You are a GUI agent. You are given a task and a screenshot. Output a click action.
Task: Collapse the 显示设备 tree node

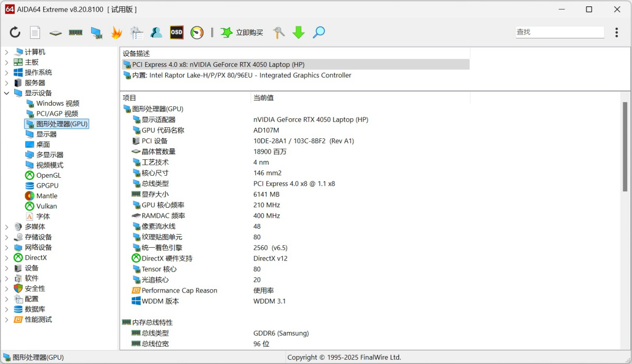pos(7,93)
